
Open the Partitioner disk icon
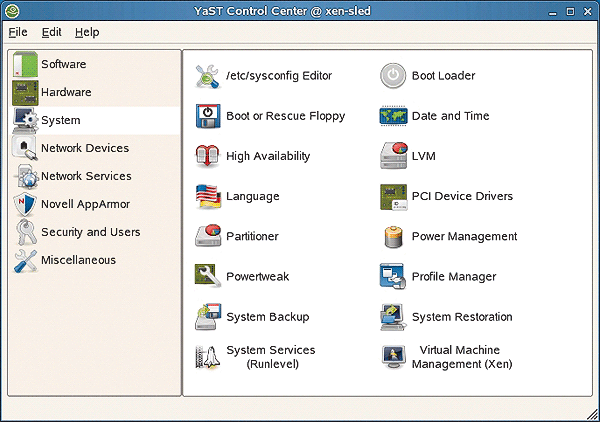[x=208, y=236]
